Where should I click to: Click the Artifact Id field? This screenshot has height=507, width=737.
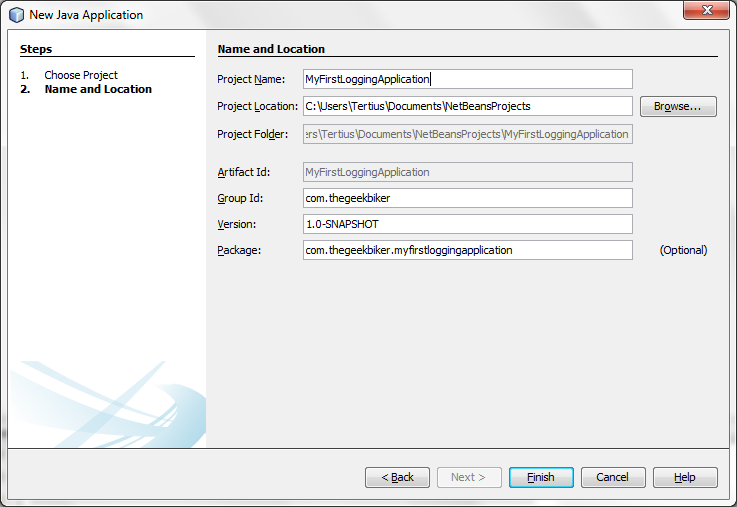(468, 172)
